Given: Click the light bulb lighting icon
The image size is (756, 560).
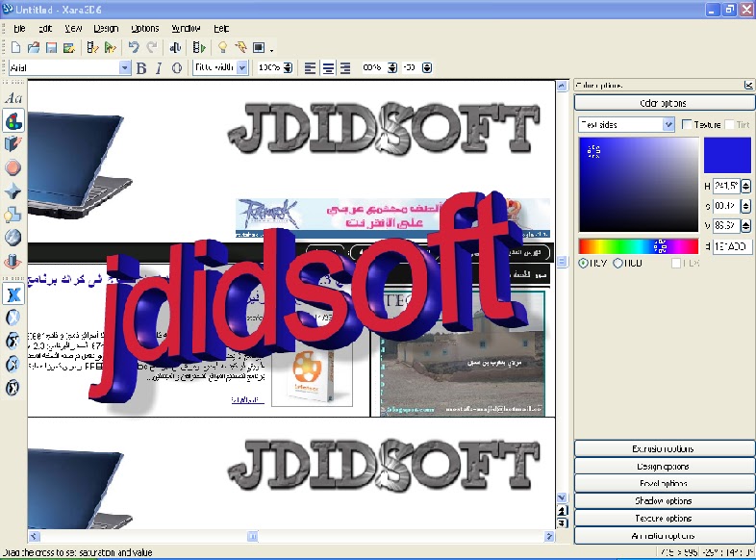Looking at the screenshot, I should (222, 47).
